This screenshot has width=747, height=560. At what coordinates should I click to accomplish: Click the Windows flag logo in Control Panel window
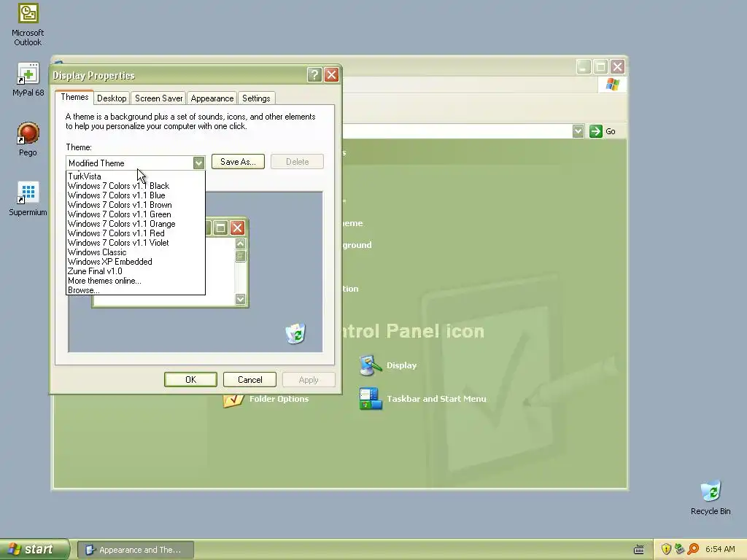pyautogui.click(x=612, y=85)
